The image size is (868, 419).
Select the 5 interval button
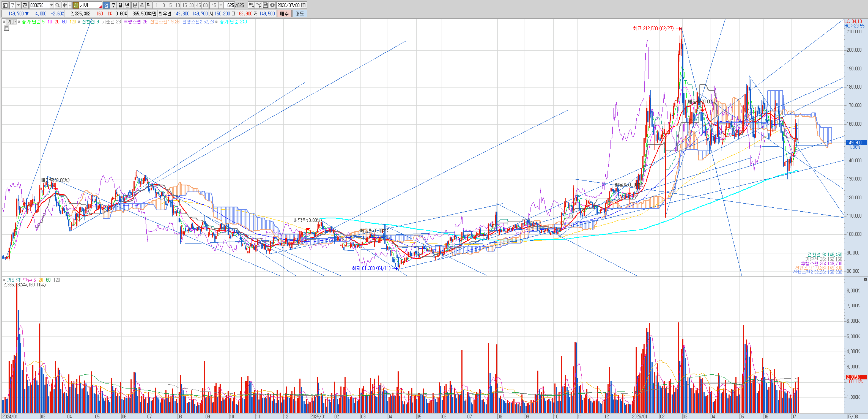coord(170,5)
